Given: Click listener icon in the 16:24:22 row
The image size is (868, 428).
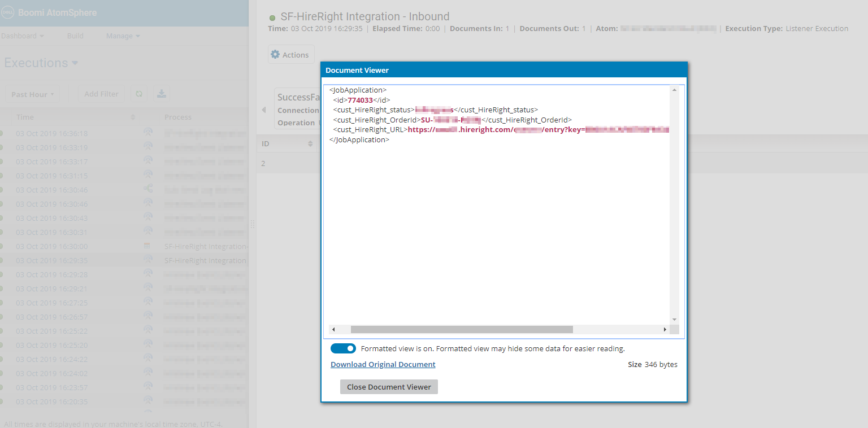Looking at the screenshot, I should click(147, 359).
